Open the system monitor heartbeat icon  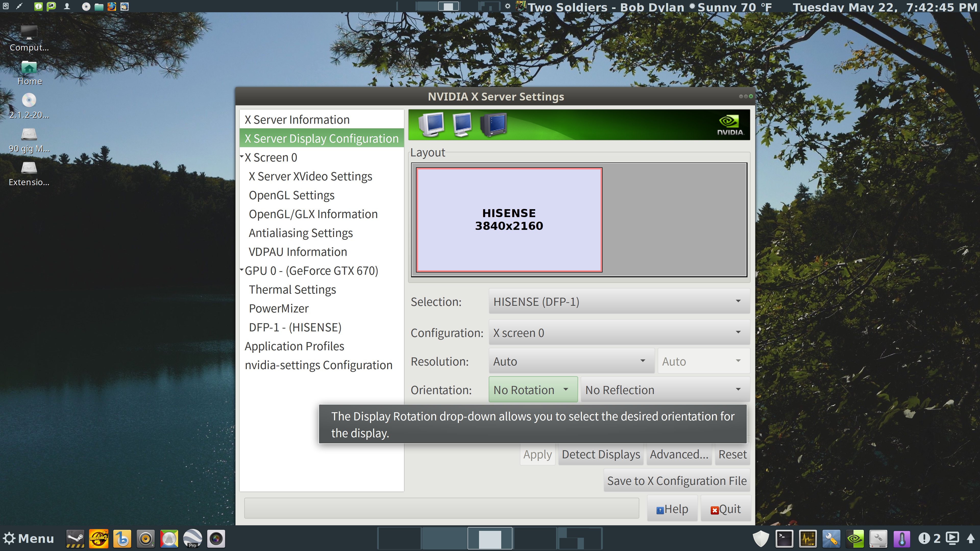(808, 539)
